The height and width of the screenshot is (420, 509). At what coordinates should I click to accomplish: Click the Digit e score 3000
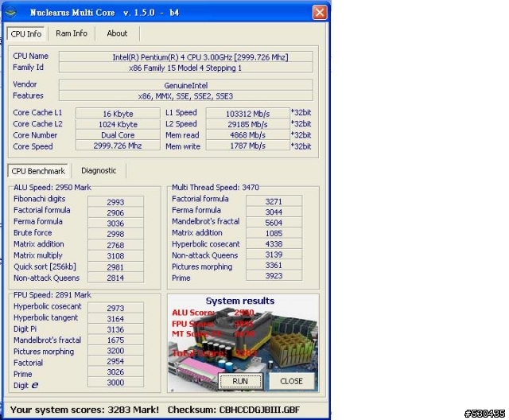115,383
